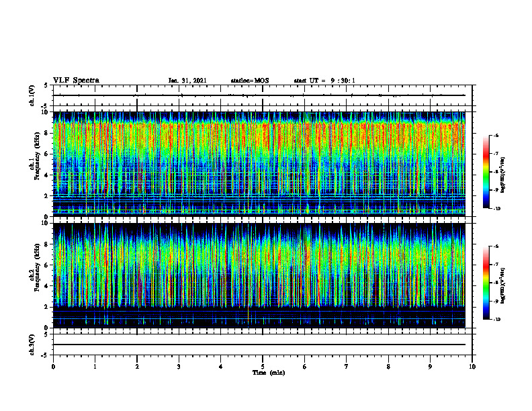This screenshot has width=532, height=411.
Task: Click the ch.1 spectrogram color bar
Action: coord(486,172)
